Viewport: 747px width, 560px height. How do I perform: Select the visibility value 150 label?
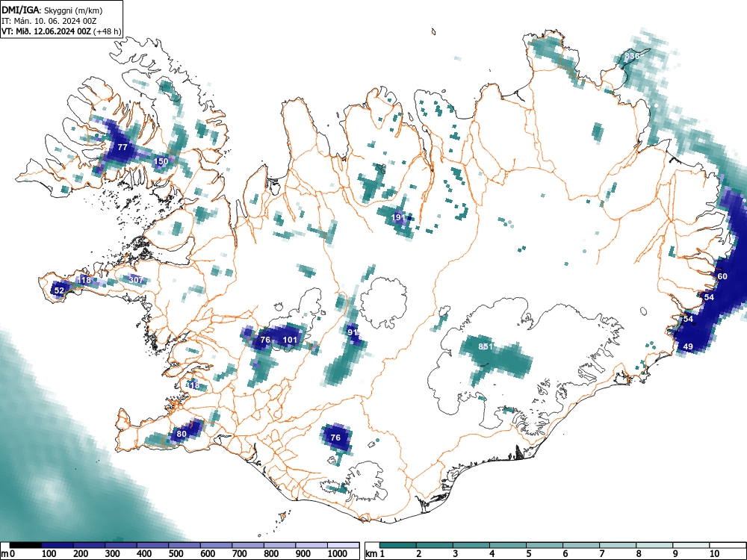(161, 161)
